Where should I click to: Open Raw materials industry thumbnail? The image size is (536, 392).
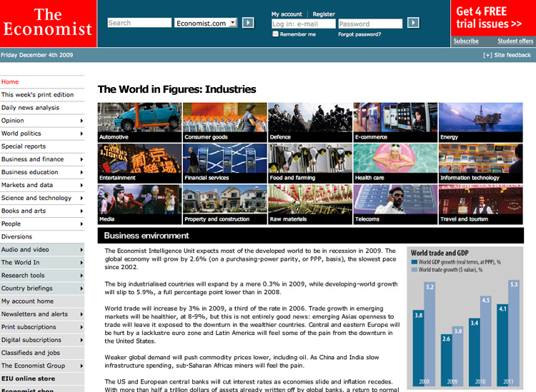click(310, 204)
